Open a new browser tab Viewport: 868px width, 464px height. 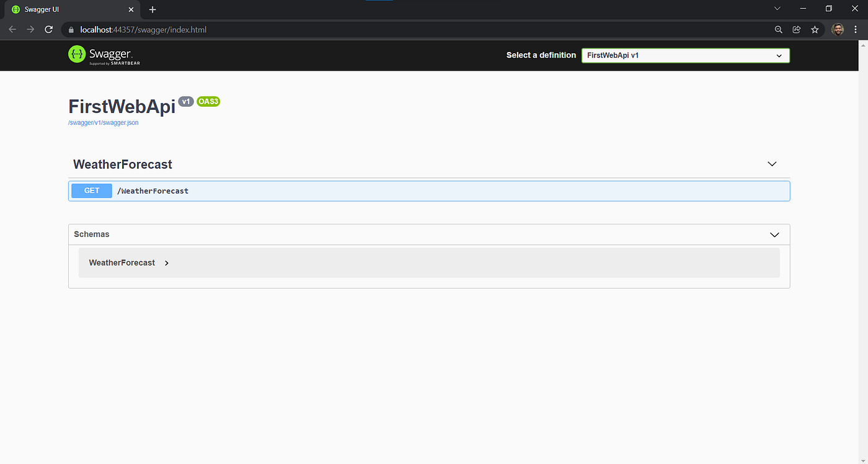(153, 9)
